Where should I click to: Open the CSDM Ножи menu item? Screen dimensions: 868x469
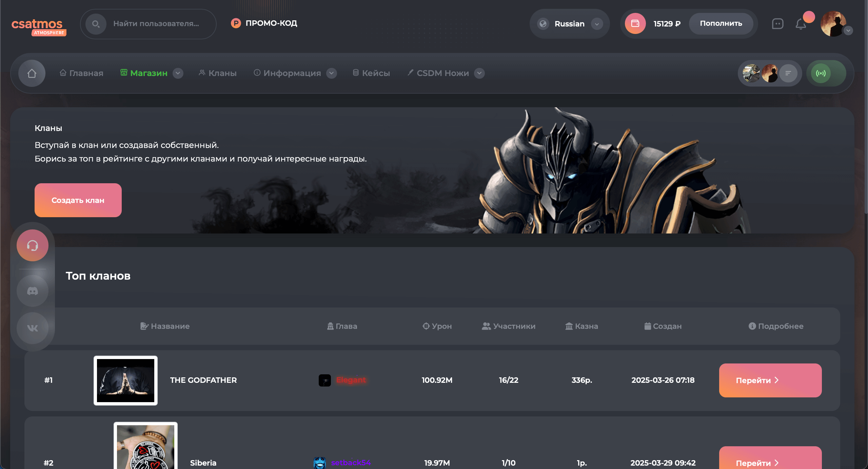[x=438, y=73]
